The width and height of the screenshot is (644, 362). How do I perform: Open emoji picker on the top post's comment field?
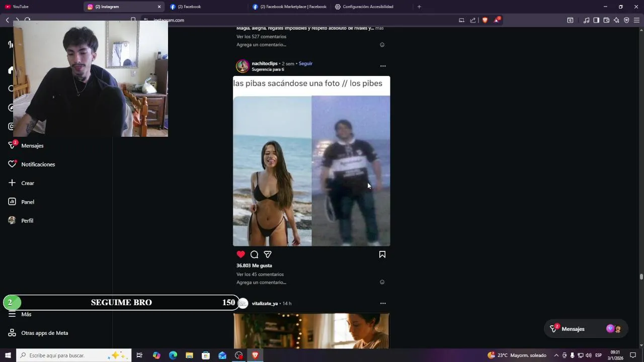pos(382,45)
